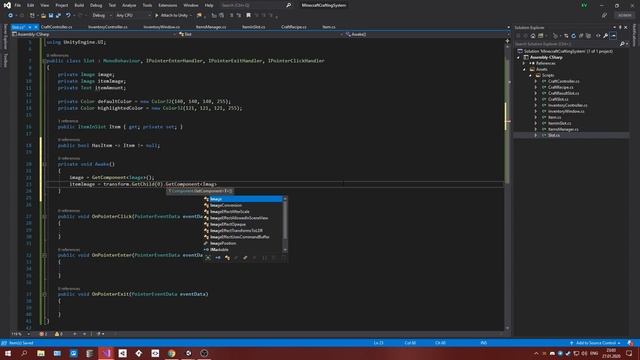Select CraftController.cs in Solution Explorer
This screenshot has width=640, height=360.
click(564, 81)
